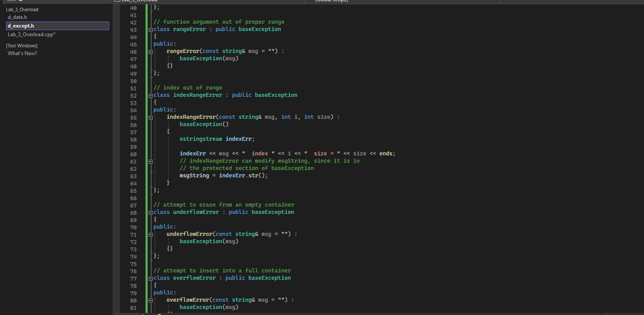The image size is (644, 315).
Task: Click the C++ file icon on Lab_3_Overload tab
Action: [x=117, y=1]
